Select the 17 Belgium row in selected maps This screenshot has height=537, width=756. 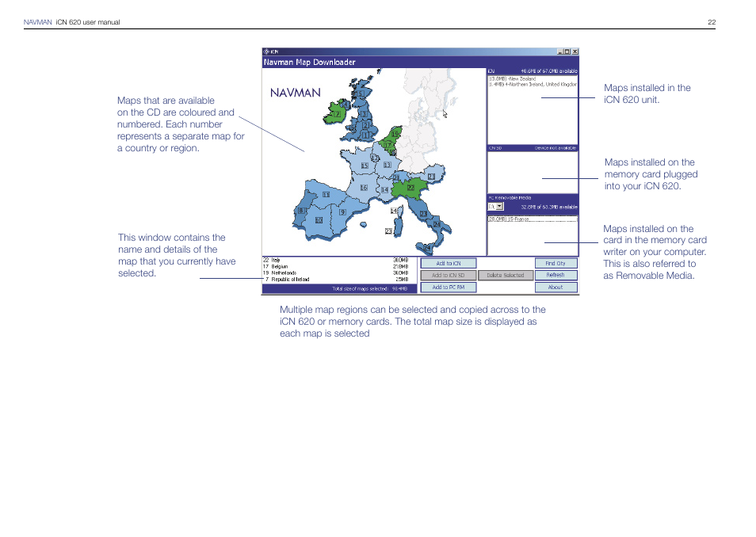click(335, 266)
